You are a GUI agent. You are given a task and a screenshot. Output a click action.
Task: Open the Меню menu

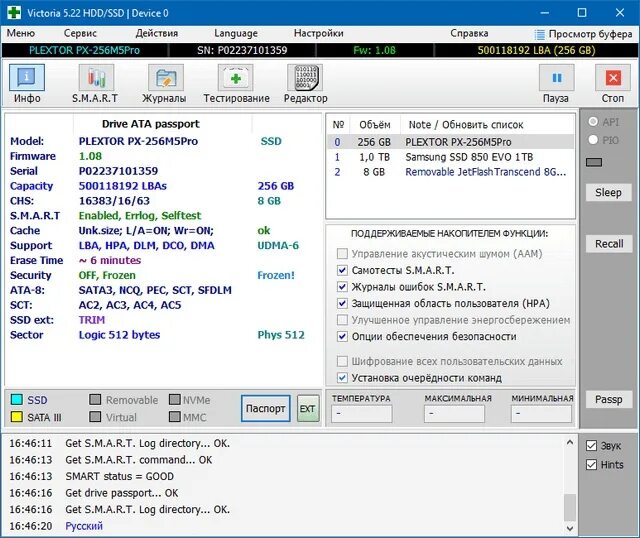pyautogui.click(x=20, y=33)
